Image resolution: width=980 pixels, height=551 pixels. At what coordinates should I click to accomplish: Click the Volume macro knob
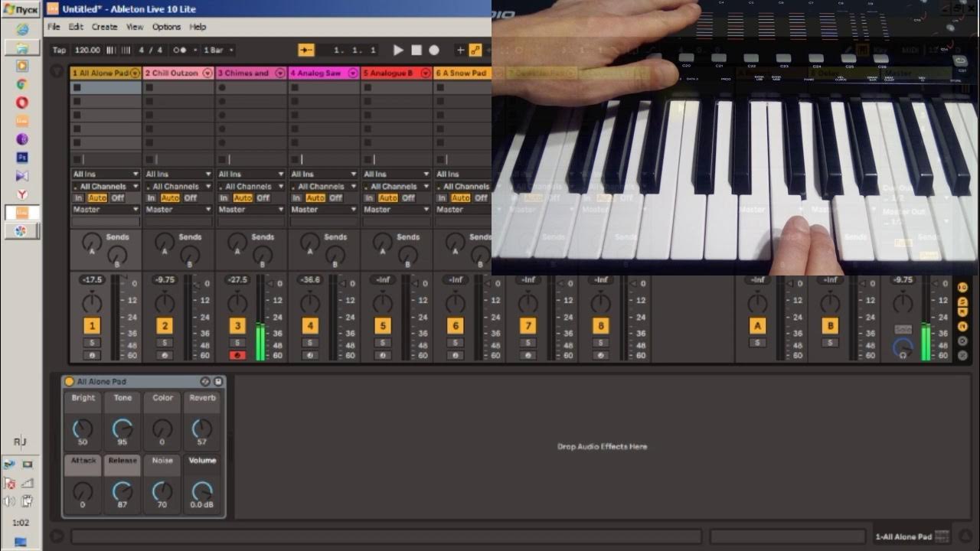coord(202,491)
